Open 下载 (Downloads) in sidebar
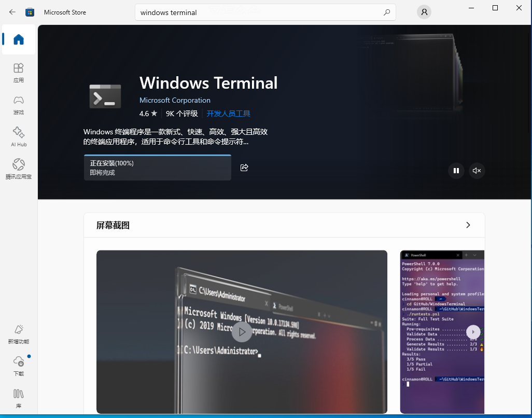Image resolution: width=532 pixels, height=418 pixels. tap(19, 367)
